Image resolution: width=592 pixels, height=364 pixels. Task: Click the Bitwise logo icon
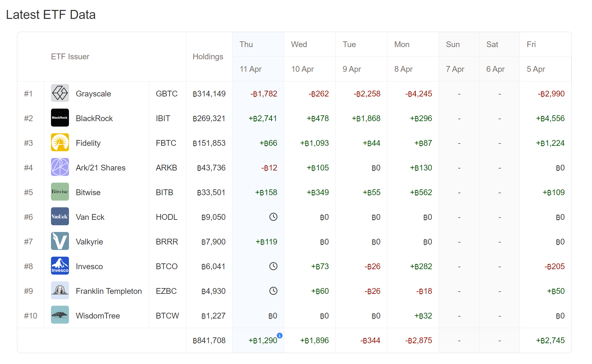click(60, 192)
